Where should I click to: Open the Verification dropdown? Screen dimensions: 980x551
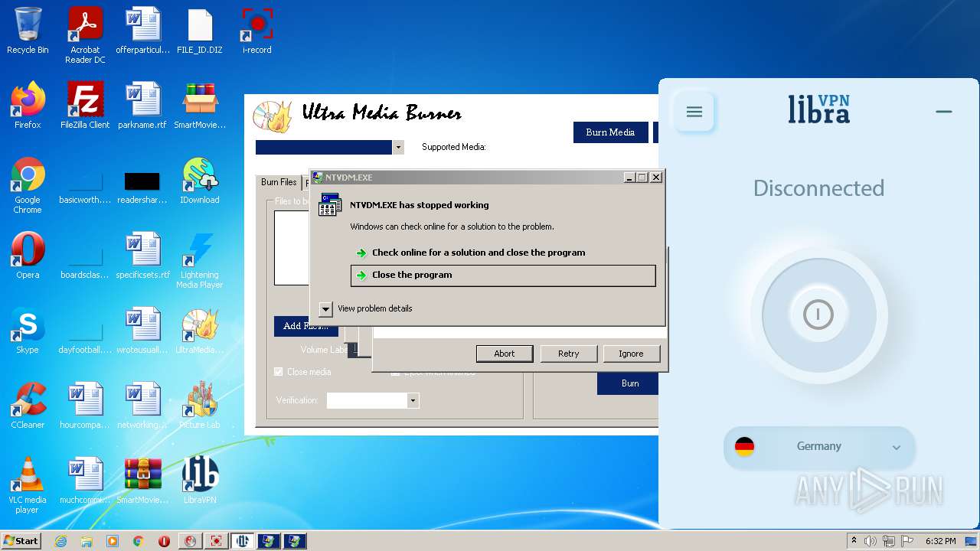point(413,400)
